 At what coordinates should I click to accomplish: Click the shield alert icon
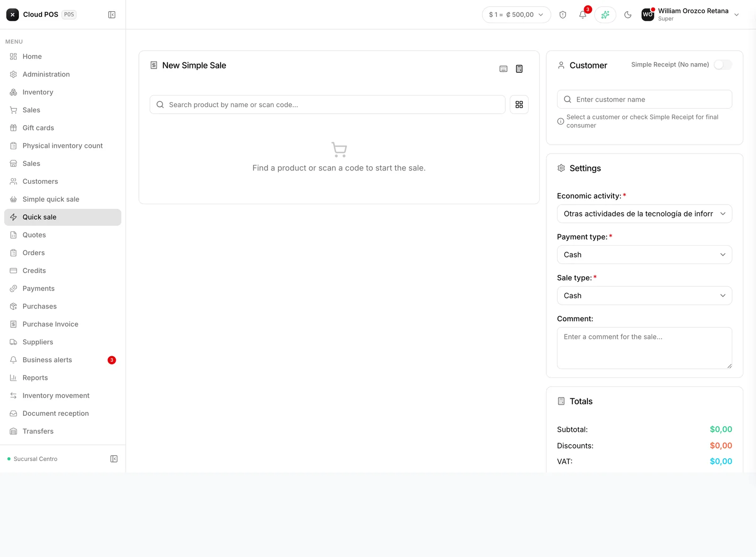[x=563, y=15]
